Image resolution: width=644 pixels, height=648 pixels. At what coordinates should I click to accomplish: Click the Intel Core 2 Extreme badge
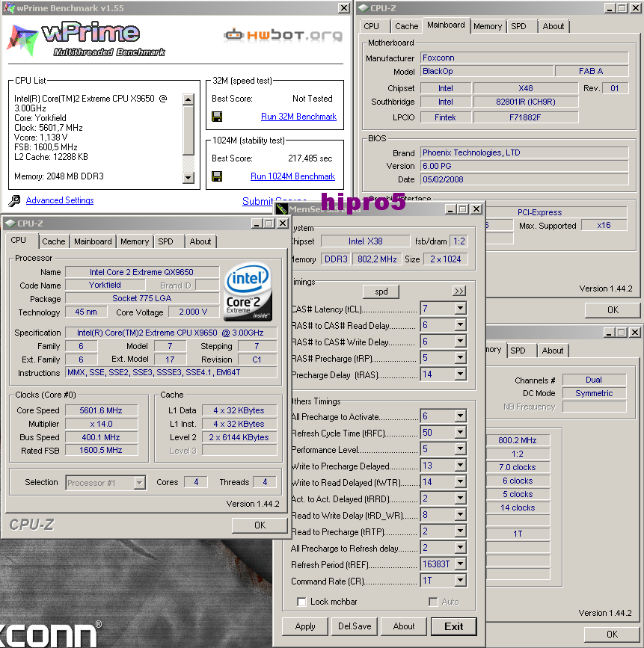(x=248, y=291)
